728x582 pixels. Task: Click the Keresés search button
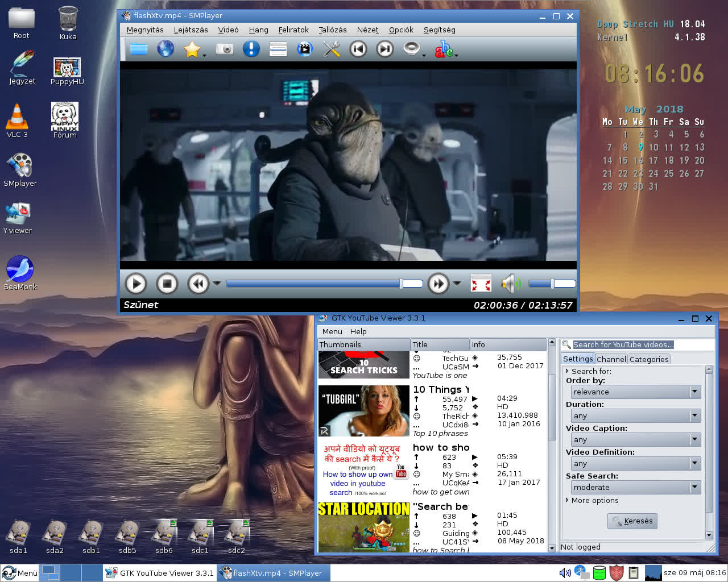[632, 521]
